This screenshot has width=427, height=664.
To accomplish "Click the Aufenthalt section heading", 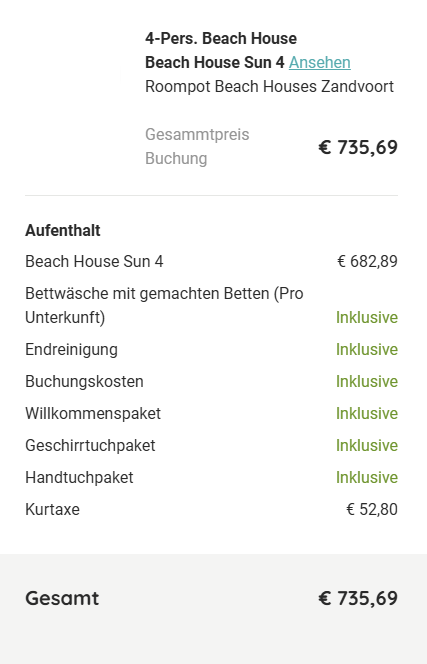I will 63,231.
